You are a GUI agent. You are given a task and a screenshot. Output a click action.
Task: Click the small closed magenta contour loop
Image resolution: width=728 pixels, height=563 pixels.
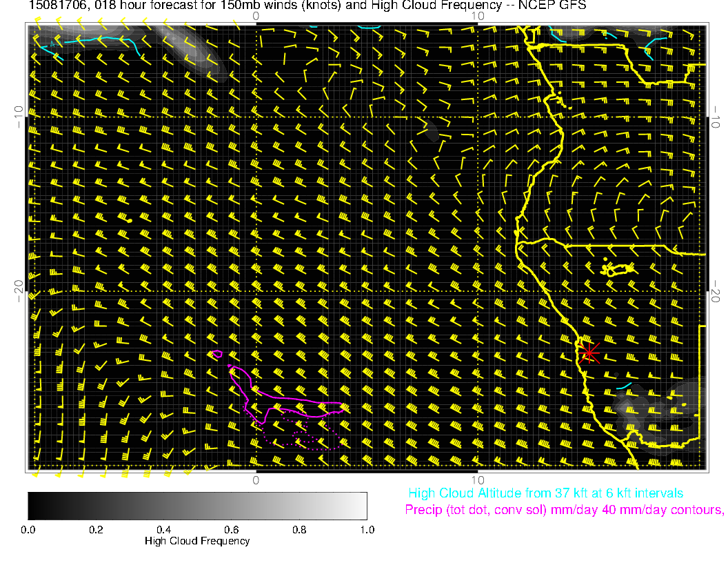point(217,354)
